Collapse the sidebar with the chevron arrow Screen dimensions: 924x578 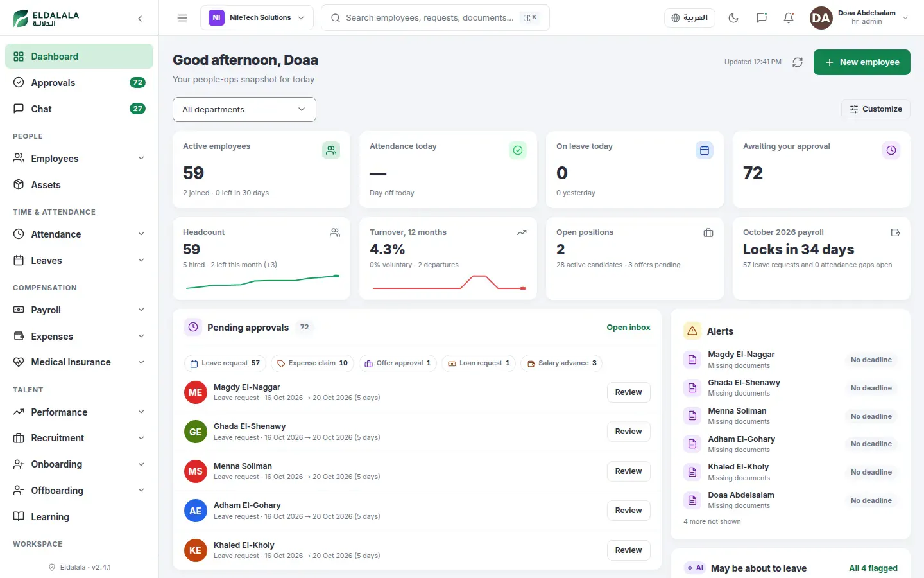click(x=140, y=19)
